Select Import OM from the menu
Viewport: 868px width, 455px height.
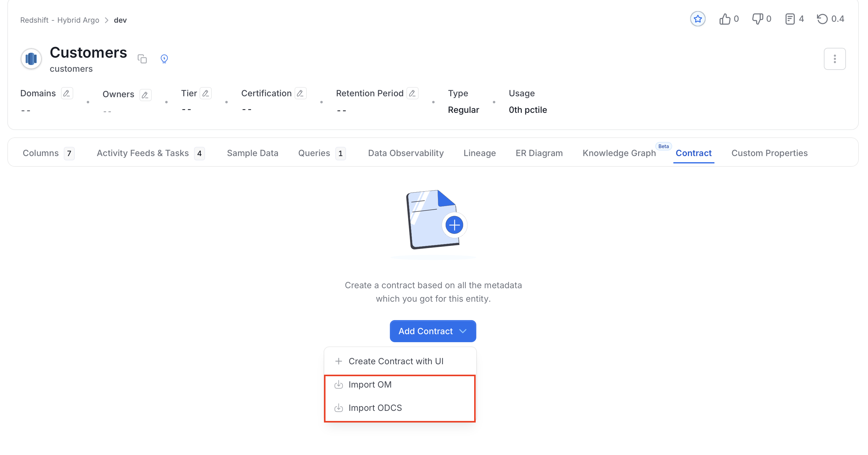(x=400, y=384)
